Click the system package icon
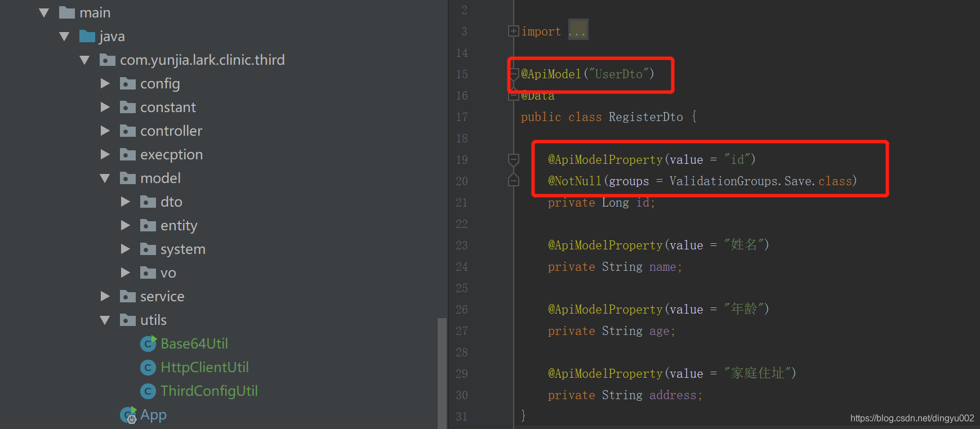 148,249
